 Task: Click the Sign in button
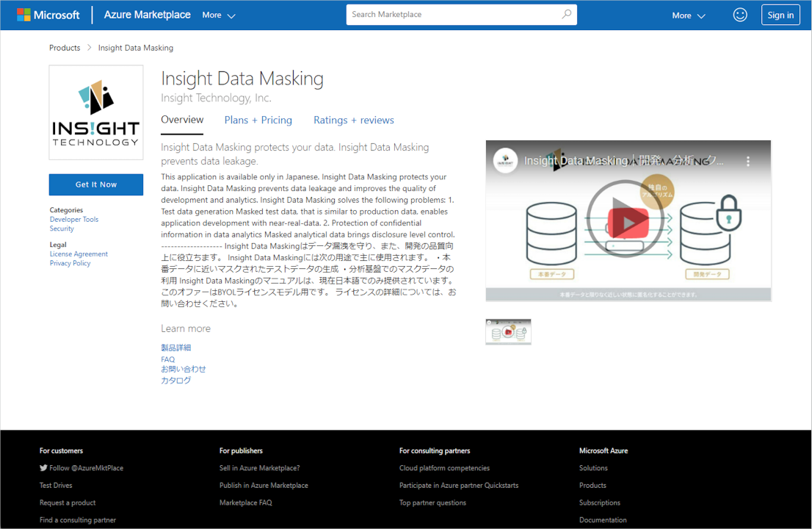tap(780, 15)
